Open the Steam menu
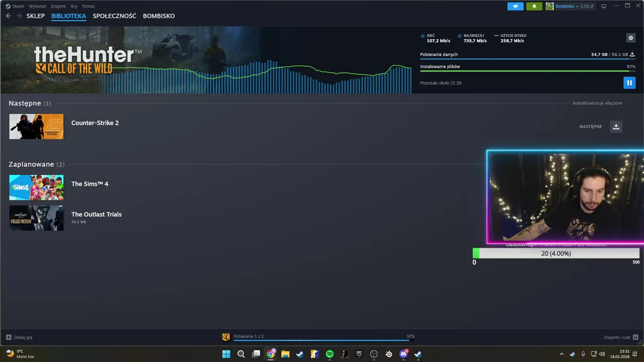The image size is (644, 362). pos(18,6)
